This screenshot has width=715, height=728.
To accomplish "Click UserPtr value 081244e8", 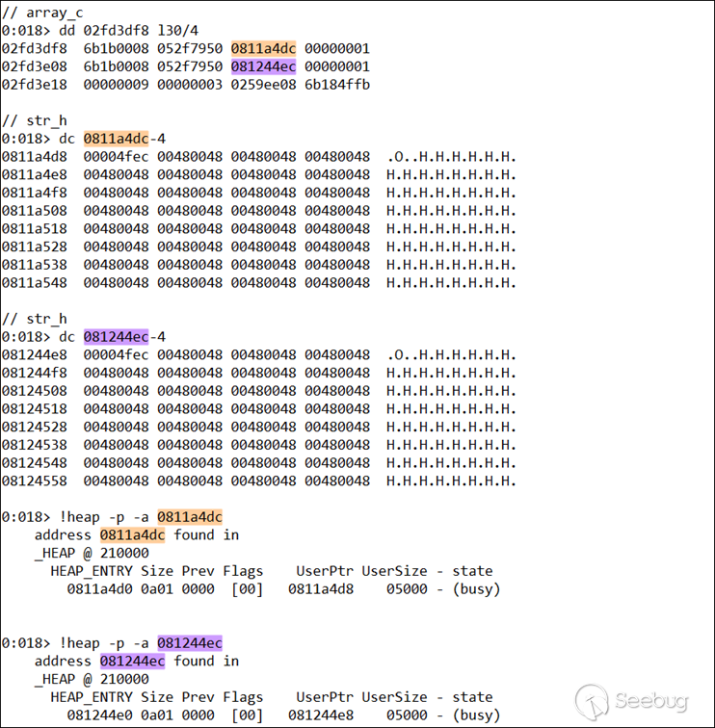I will (x=321, y=715).
